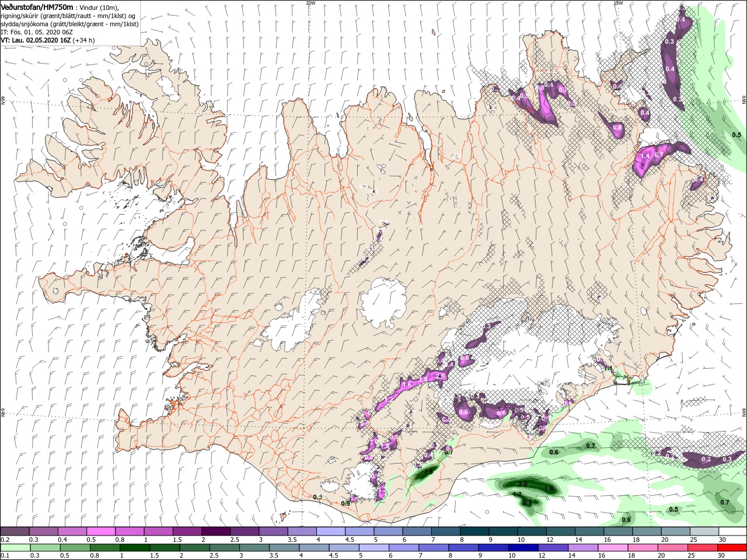This screenshot has height=560, width=747.
Task: Pick the snow legend swatch starting at 4
Action: coord(330,531)
